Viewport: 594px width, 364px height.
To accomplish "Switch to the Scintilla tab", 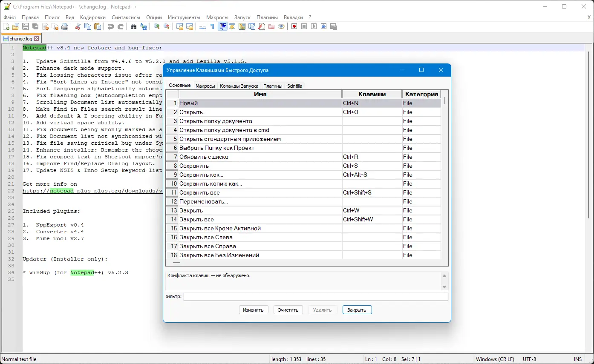I will tap(294, 86).
